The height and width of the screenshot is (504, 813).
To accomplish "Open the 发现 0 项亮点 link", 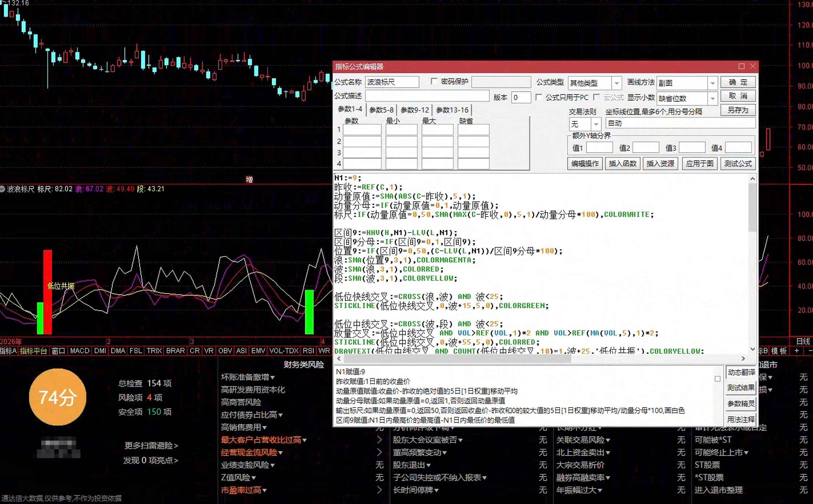I will (150, 460).
